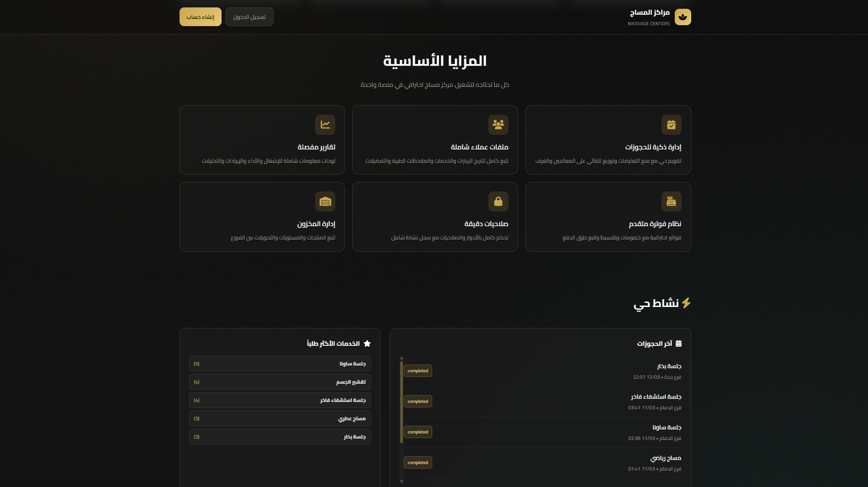Select مساج عطري service row

tap(280, 419)
